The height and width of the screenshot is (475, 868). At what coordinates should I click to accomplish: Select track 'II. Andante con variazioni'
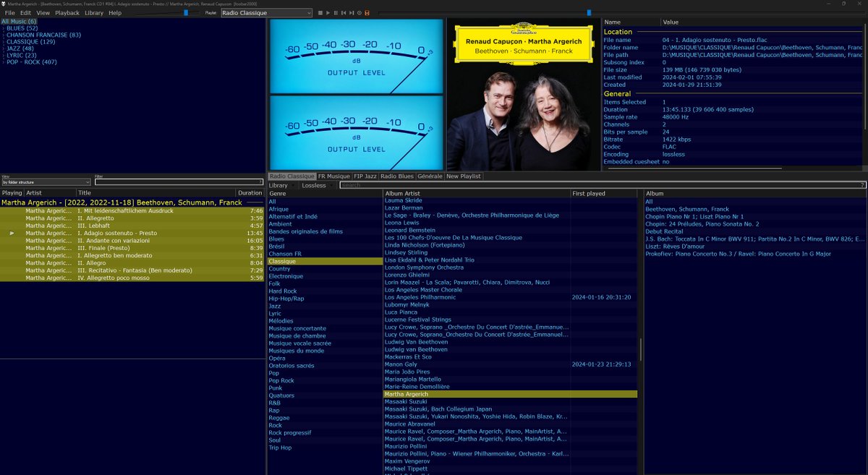coord(132,241)
